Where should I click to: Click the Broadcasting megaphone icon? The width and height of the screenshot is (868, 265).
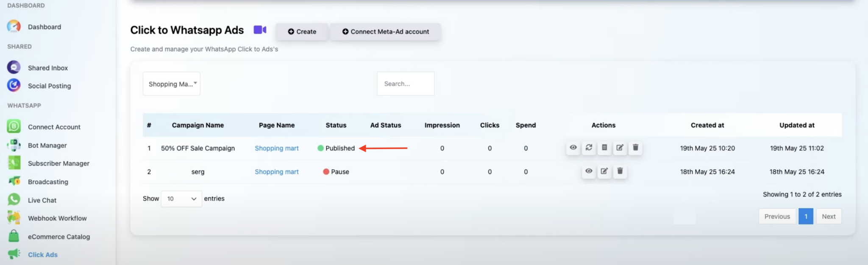coord(14,181)
